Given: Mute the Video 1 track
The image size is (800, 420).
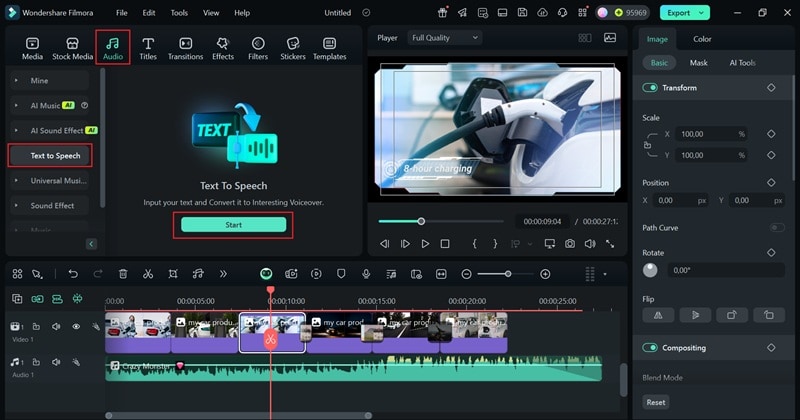Looking at the screenshot, I should 56,327.
